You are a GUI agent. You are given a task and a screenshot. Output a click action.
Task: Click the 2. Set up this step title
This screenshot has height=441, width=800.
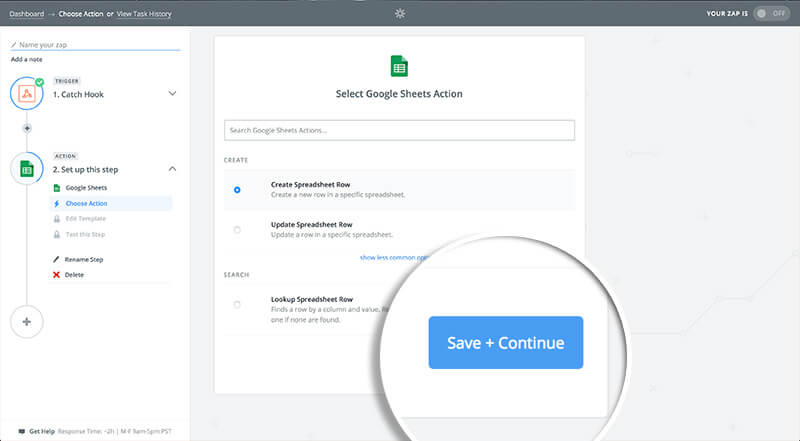pyautogui.click(x=85, y=169)
